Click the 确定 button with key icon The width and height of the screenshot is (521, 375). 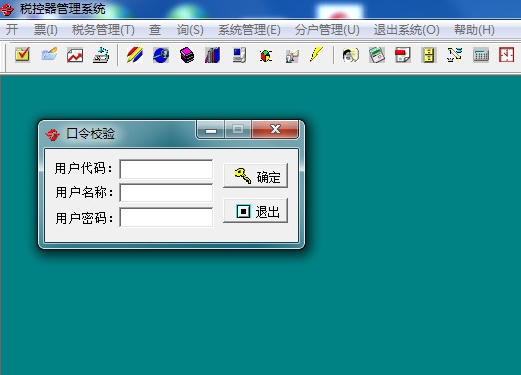click(x=255, y=176)
